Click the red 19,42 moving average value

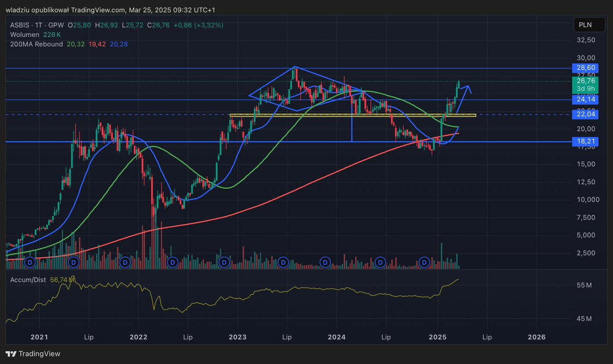98,44
